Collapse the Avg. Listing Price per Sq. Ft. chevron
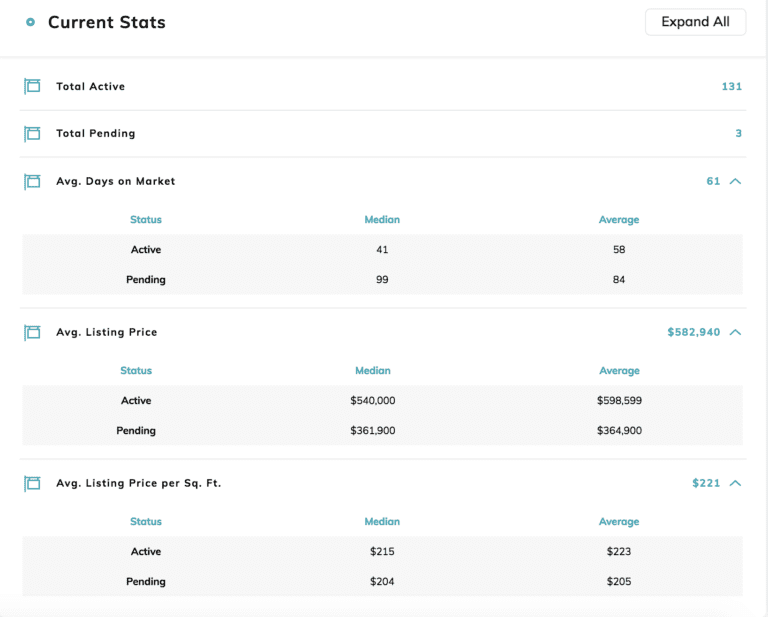 pyautogui.click(x=735, y=483)
